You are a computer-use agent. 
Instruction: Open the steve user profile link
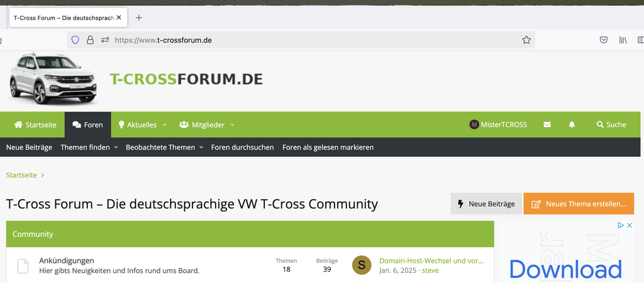pos(430,270)
